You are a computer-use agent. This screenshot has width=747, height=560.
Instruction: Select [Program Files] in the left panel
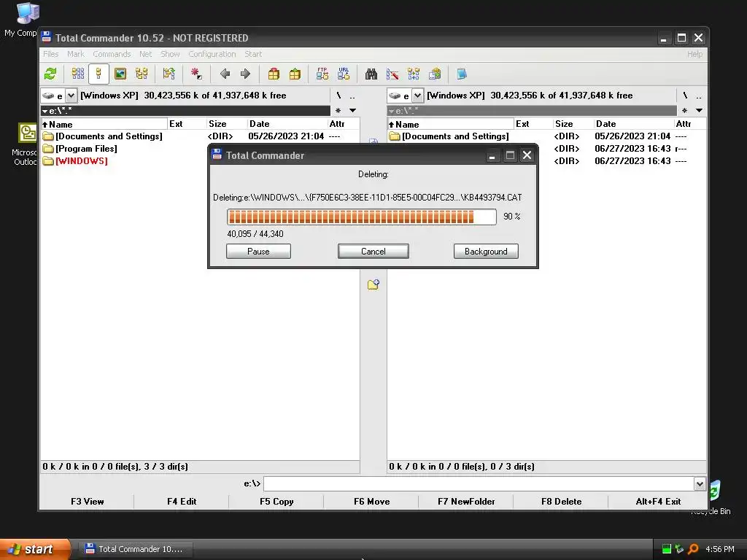tap(86, 149)
